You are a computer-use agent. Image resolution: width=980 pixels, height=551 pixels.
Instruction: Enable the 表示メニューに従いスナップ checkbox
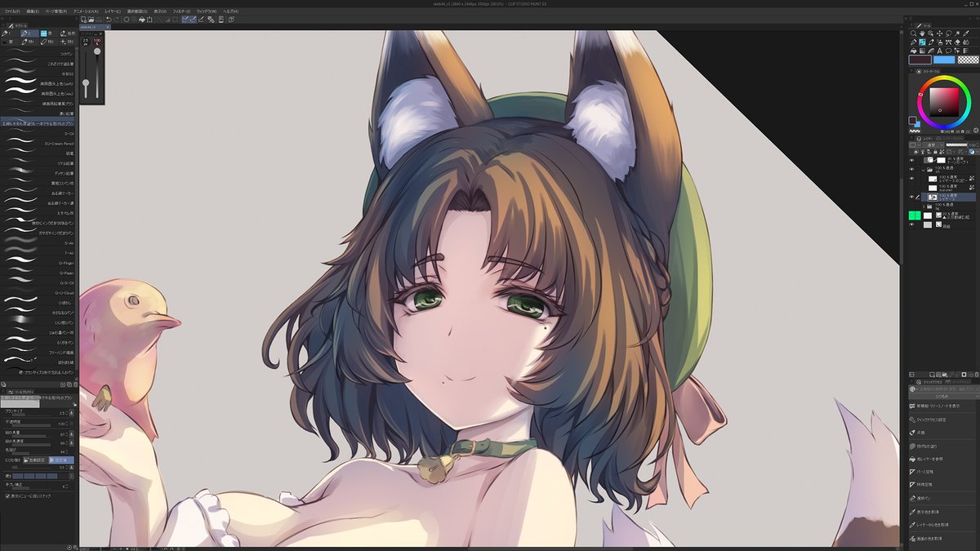[8, 495]
